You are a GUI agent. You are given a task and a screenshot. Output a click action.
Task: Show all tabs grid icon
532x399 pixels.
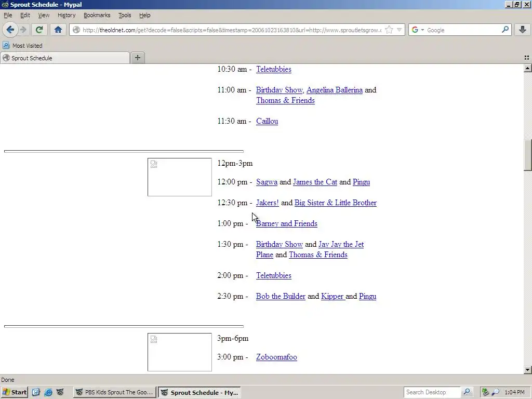point(527,58)
